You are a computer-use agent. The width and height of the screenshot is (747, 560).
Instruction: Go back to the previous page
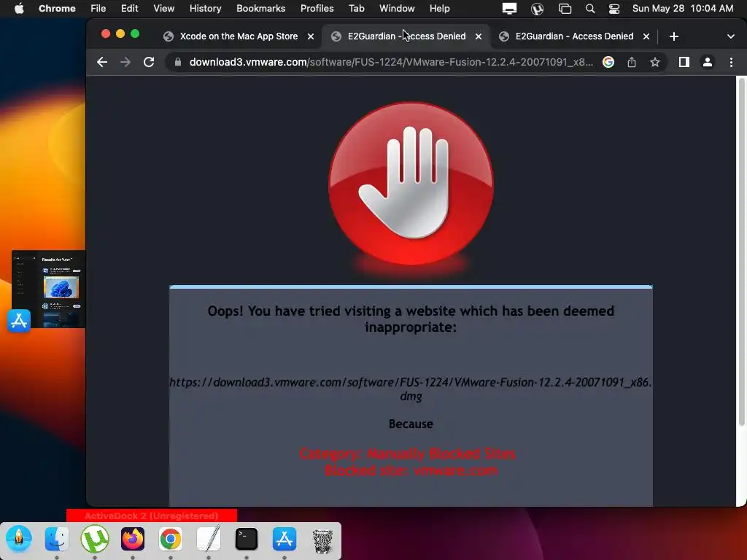tap(102, 63)
